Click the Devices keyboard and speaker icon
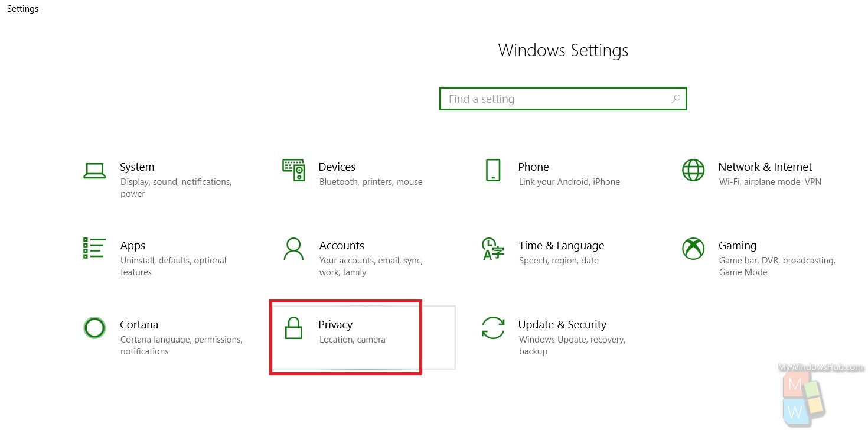 click(293, 170)
